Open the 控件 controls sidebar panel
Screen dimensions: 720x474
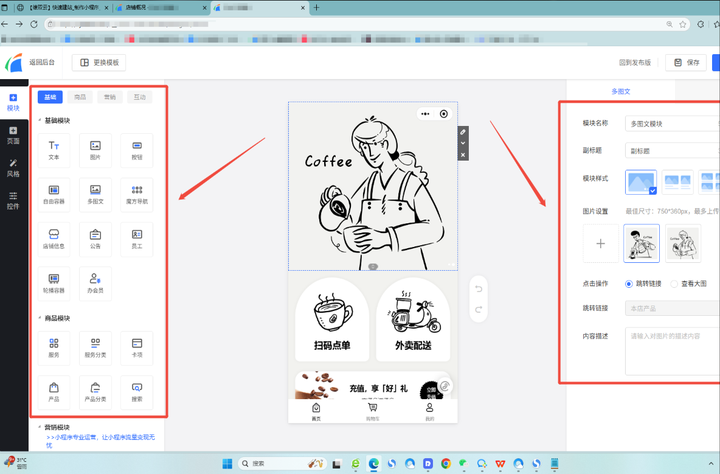coord(13,201)
